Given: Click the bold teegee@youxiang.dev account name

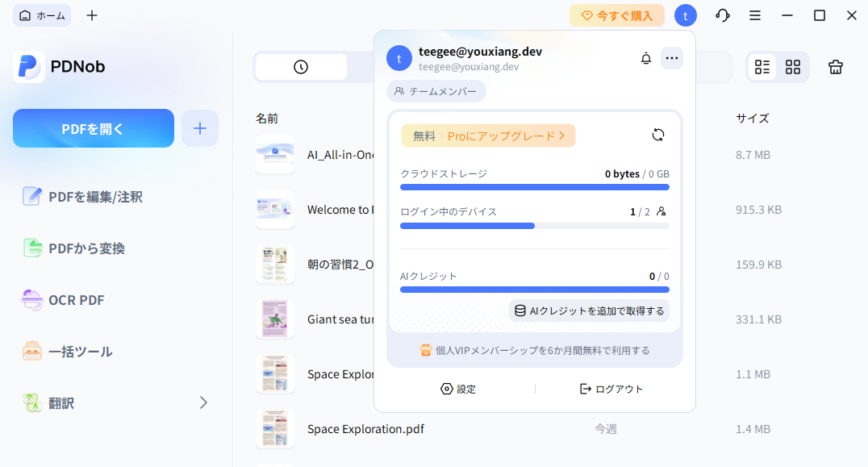Looking at the screenshot, I should pyautogui.click(x=480, y=52).
